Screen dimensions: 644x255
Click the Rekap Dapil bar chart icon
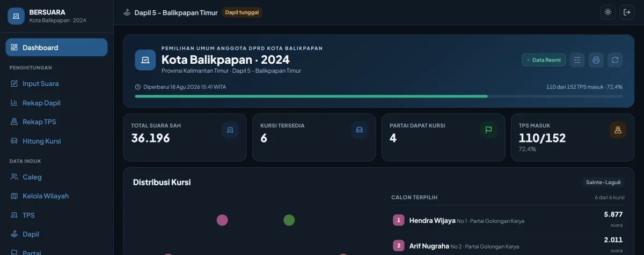click(x=14, y=103)
